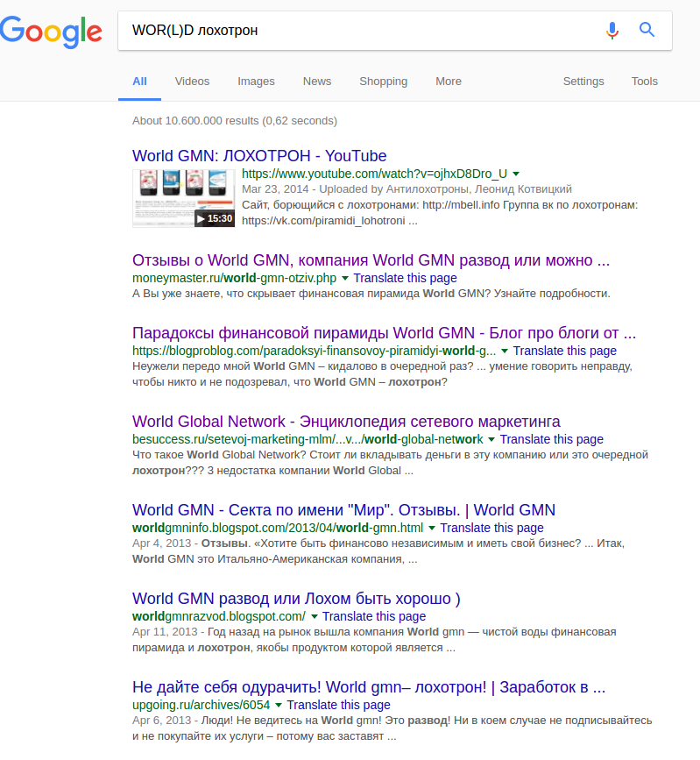Click the Google logo

[x=51, y=32]
